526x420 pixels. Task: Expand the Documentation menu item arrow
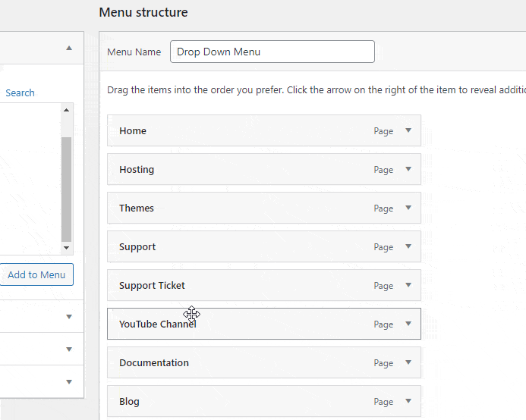pos(408,362)
